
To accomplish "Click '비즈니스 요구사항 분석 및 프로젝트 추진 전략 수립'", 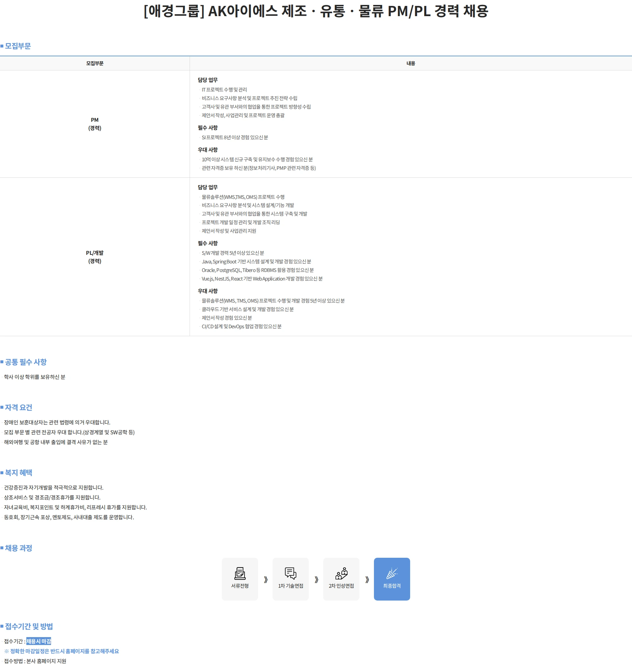I will (x=250, y=98).
